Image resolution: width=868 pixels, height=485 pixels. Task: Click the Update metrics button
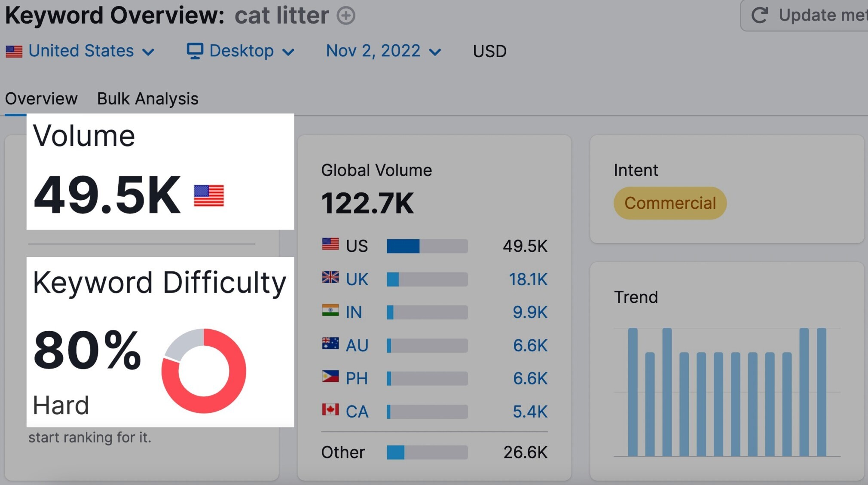(x=804, y=15)
